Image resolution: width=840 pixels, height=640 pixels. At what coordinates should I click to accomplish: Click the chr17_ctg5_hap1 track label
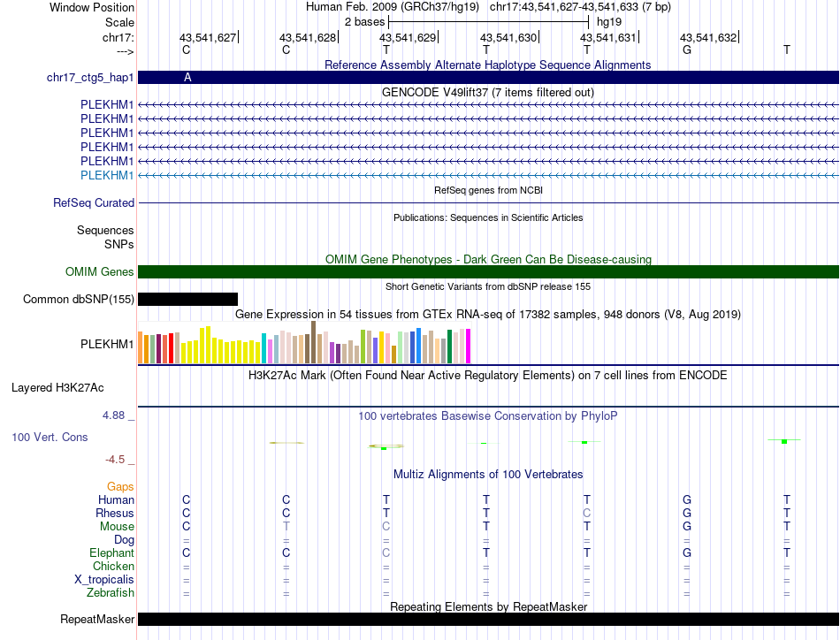point(90,78)
